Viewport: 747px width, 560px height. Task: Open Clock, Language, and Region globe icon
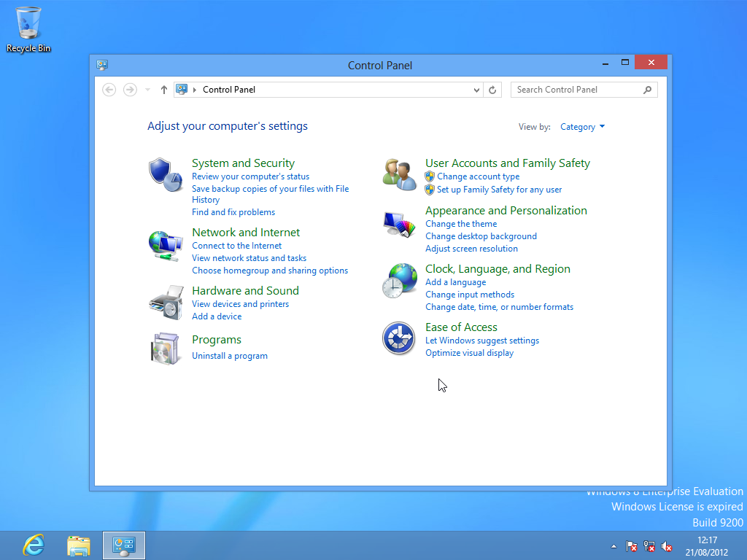tap(400, 281)
